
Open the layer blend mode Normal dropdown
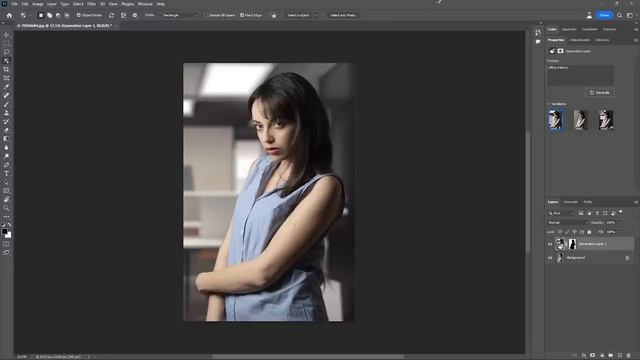(567, 223)
